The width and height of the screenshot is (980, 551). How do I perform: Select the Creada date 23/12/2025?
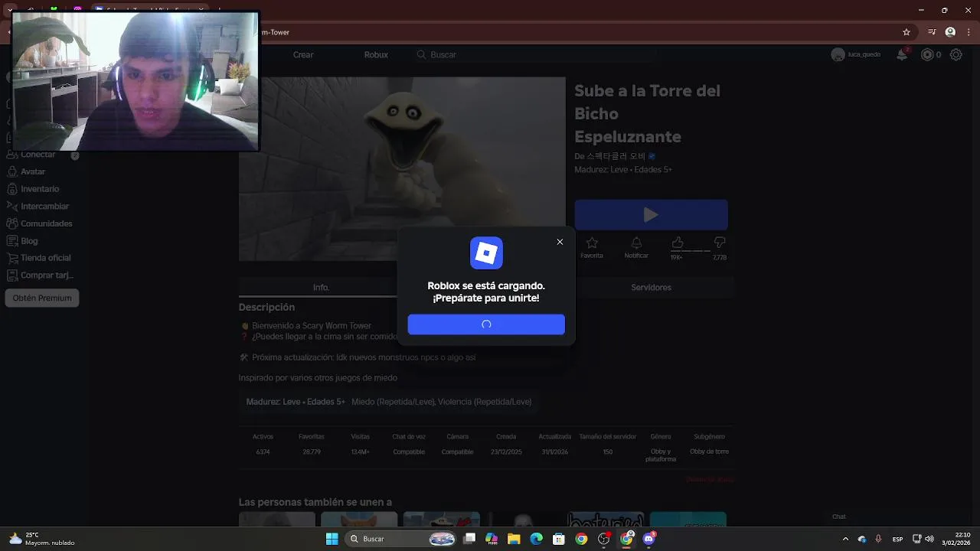(506, 452)
